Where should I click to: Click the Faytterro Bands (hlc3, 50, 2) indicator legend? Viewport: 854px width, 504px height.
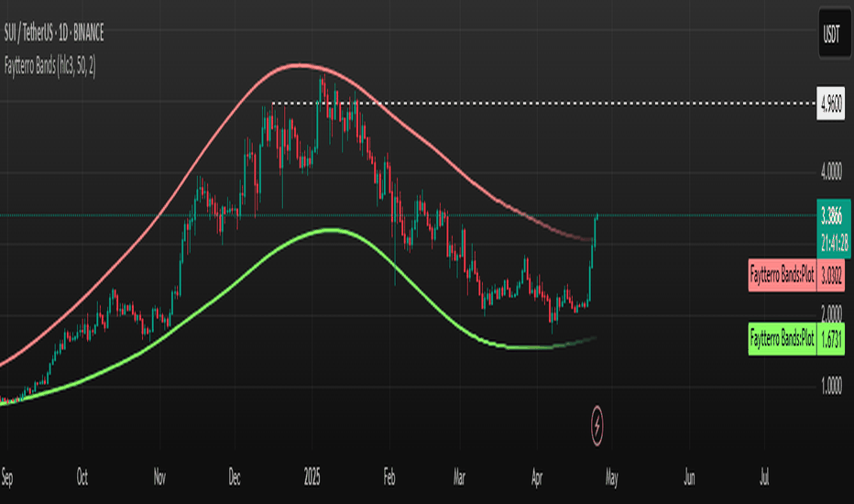(50, 67)
